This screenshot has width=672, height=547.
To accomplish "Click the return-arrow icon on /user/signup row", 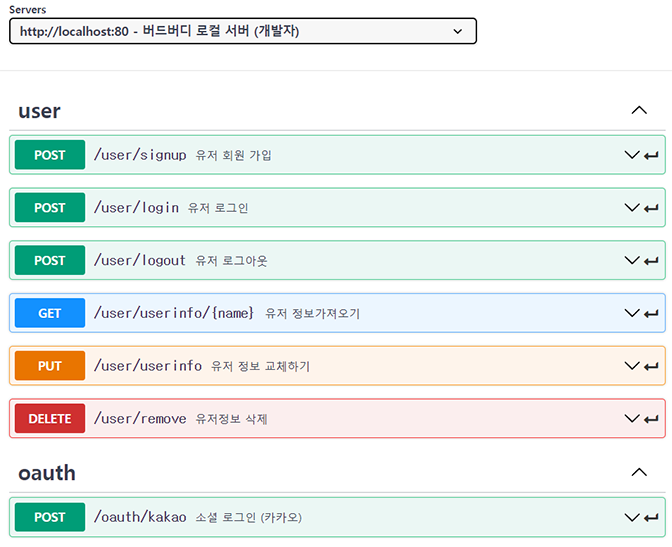I will click(651, 156).
